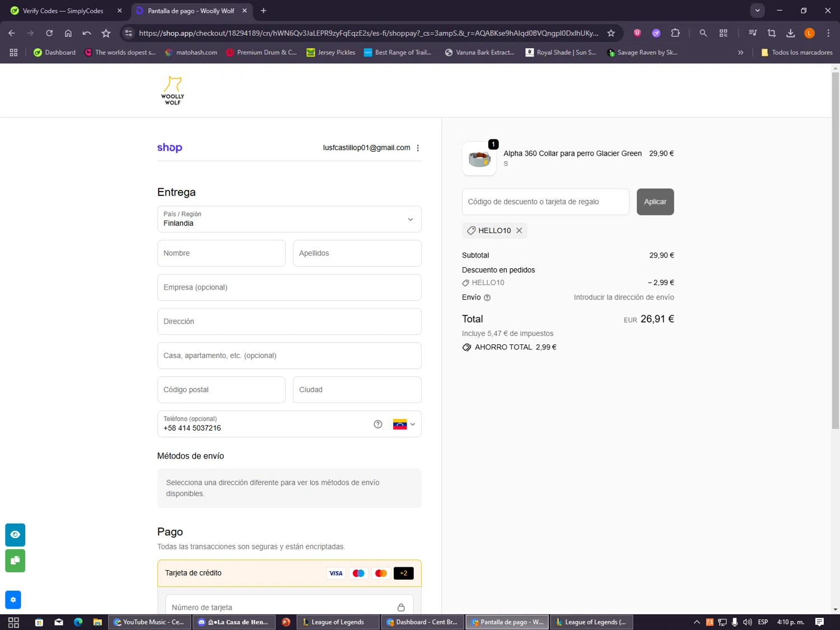
Task: Bookmark this page with the star icon
Action: [x=611, y=33]
